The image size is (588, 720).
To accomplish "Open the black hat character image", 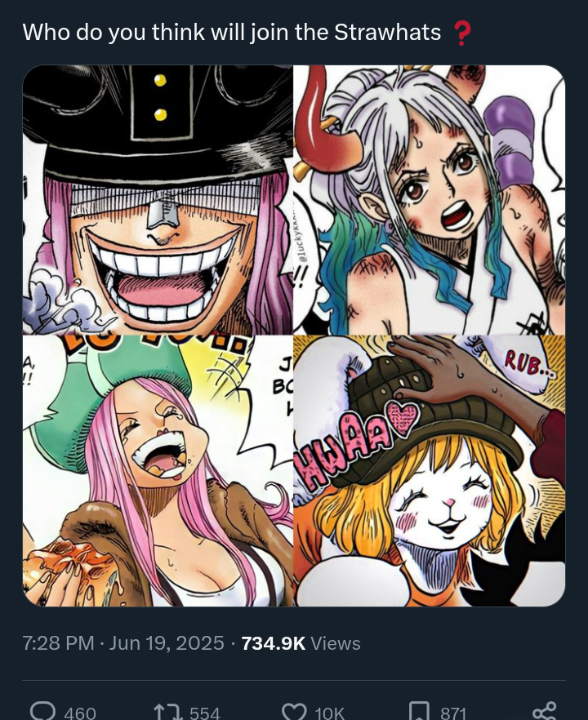I will click(158, 200).
